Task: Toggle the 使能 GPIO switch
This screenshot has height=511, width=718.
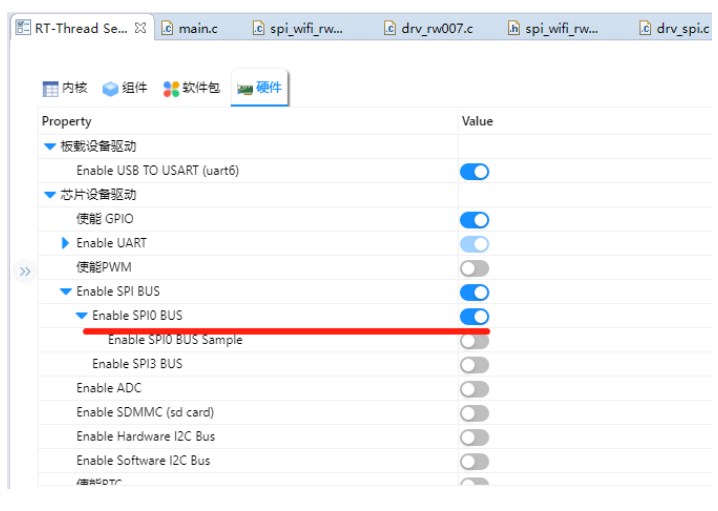Action: point(474,220)
